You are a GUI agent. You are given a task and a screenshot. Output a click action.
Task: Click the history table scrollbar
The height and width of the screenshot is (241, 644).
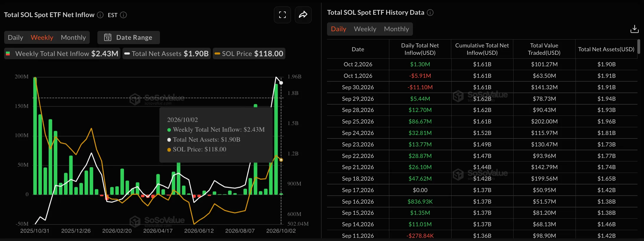[639, 47]
